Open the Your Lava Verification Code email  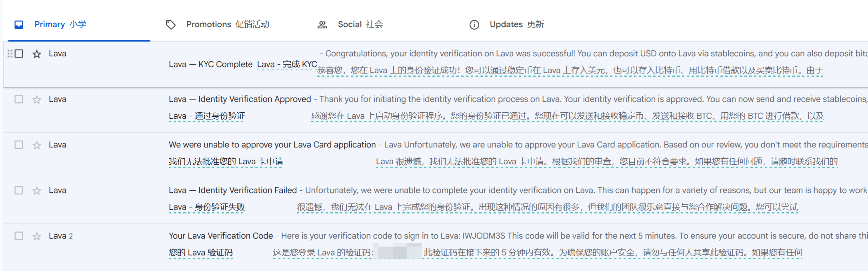click(436, 246)
